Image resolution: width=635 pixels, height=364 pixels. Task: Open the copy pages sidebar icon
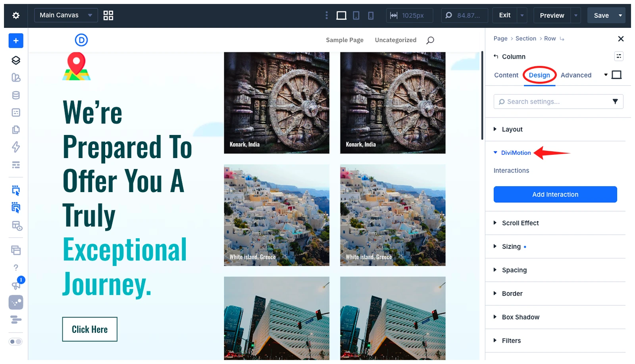(16, 130)
